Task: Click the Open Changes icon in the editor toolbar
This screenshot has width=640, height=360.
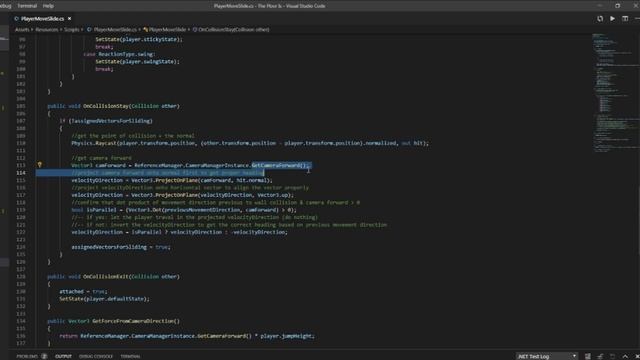Action: coord(600,19)
